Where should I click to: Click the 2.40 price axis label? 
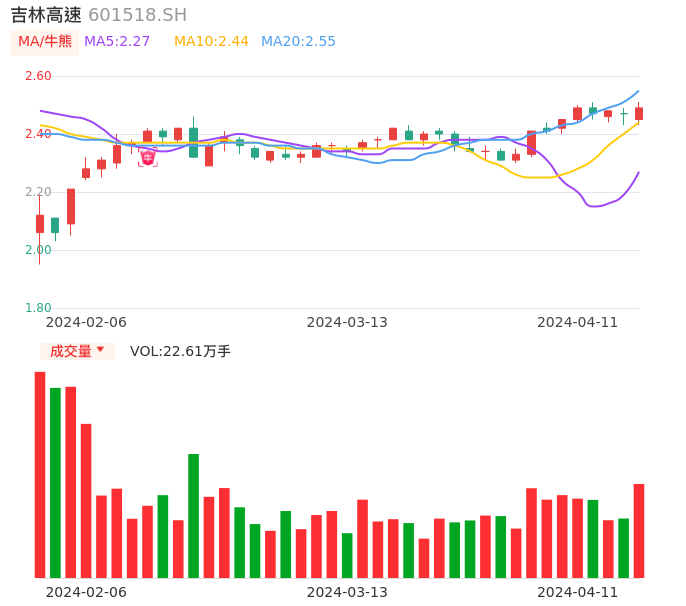pyautogui.click(x=38, y=134)
